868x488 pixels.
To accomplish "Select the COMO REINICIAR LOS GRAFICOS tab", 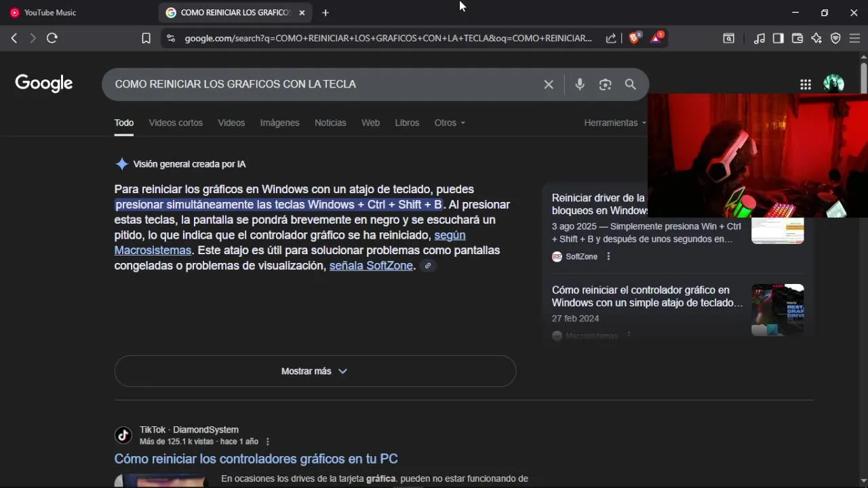I will pos(235,13).
